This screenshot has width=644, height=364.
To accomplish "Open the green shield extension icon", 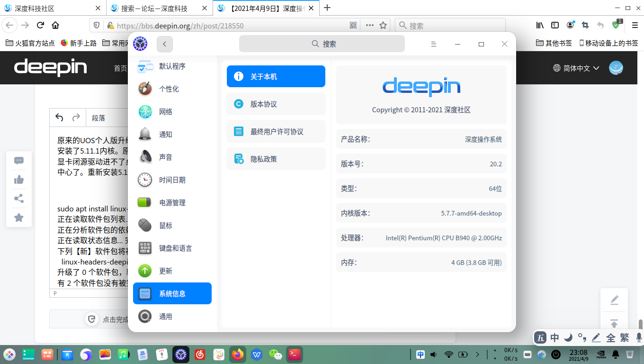I will 616,25.
